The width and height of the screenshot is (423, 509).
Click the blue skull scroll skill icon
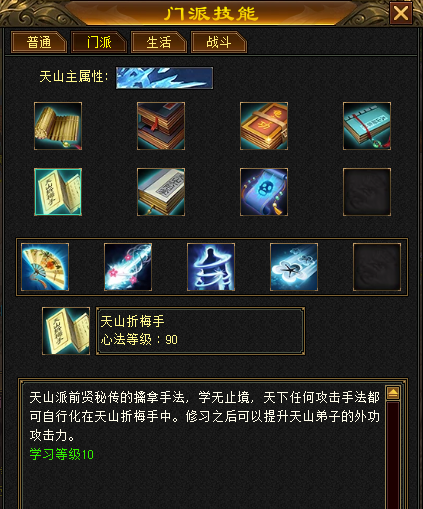pos(264,192)
